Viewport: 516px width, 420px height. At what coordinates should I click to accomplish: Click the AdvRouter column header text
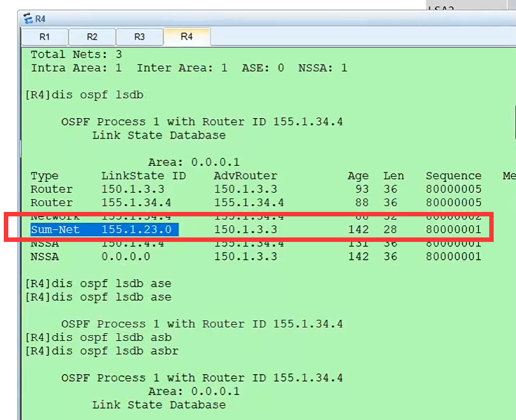point(243,176)
